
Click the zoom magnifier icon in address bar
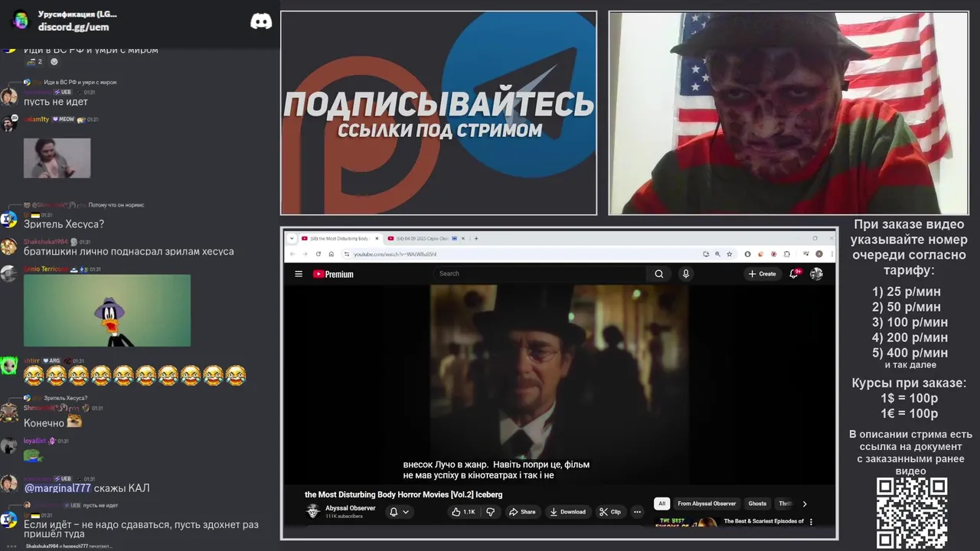(717, 254)
